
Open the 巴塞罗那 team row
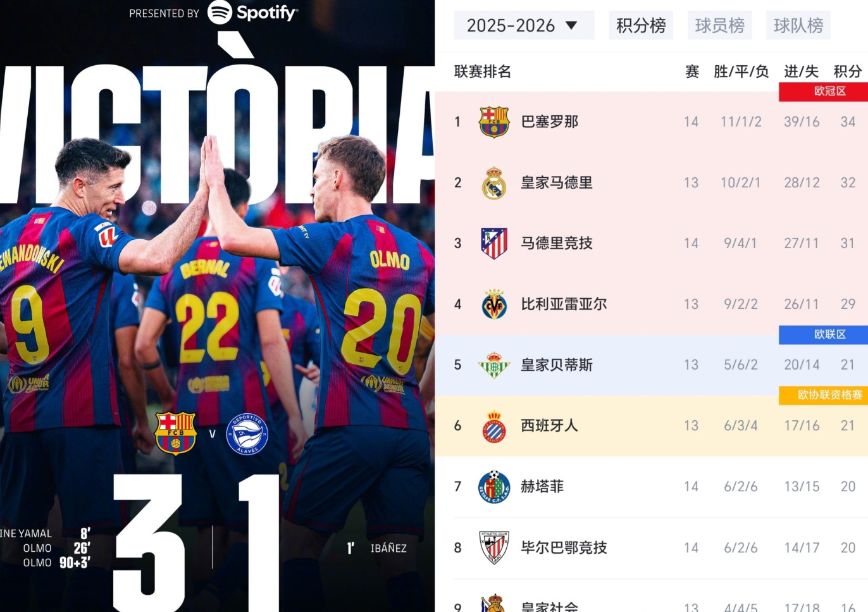(652, 122)
